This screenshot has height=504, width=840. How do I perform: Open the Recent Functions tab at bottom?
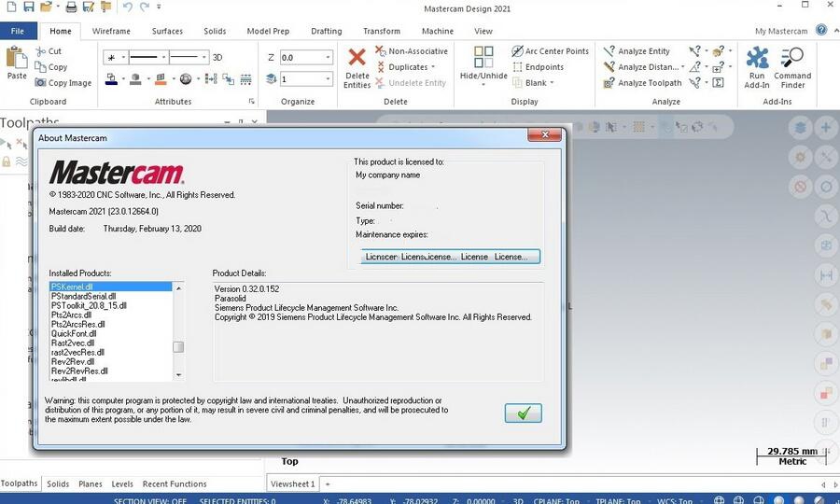click(175, 484)
